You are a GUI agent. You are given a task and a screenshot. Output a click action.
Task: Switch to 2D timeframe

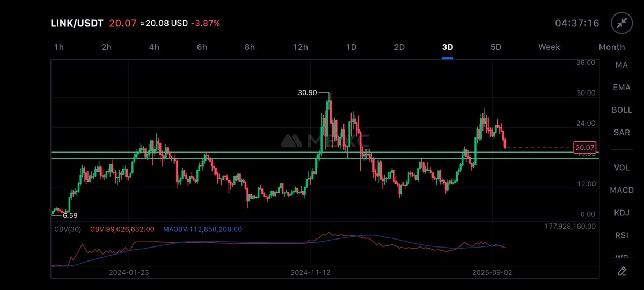[399, 47]
